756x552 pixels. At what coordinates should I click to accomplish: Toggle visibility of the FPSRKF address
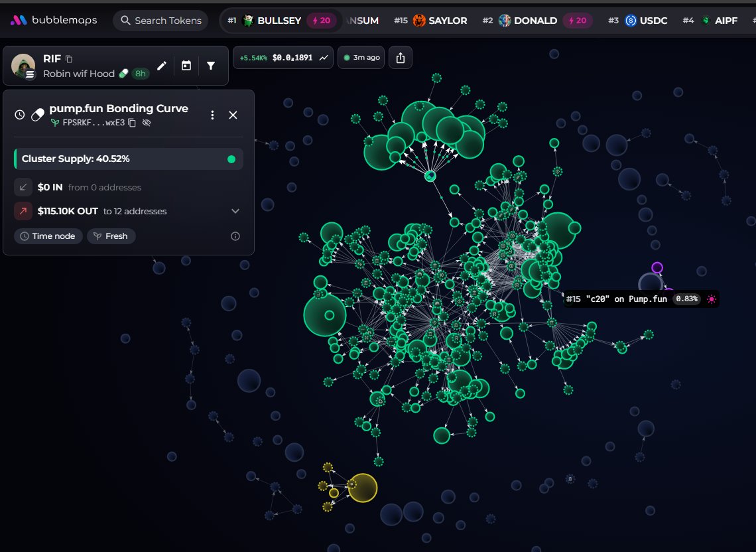pyautogui.click(x=147, y=123)
